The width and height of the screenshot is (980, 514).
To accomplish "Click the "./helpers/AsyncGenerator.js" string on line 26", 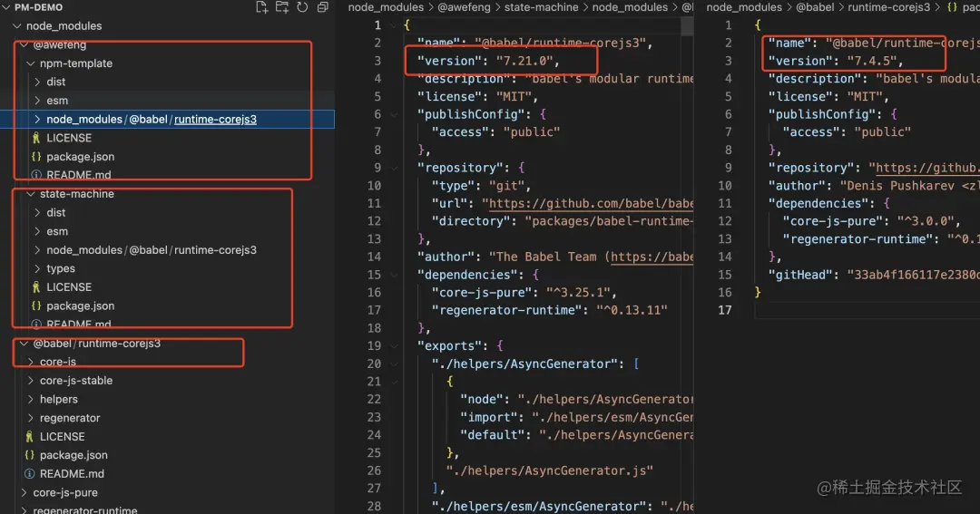I will (x=549, y=470).
